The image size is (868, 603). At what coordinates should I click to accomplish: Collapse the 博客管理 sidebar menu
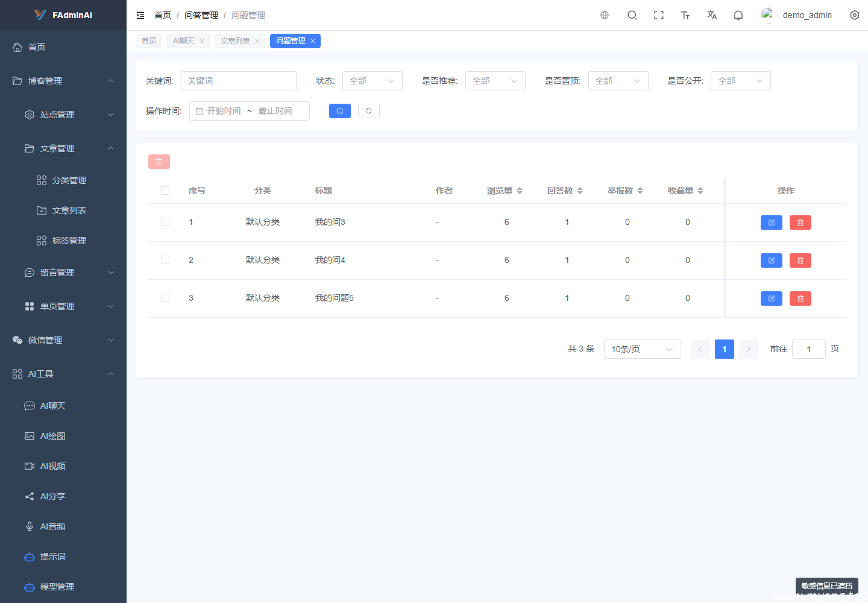click(63, 81)
